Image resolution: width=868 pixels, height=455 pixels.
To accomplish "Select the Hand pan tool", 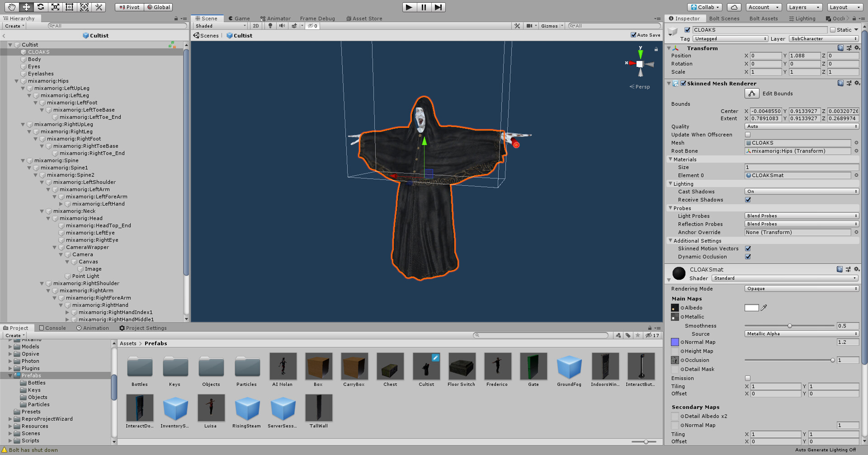I will 12,7.
